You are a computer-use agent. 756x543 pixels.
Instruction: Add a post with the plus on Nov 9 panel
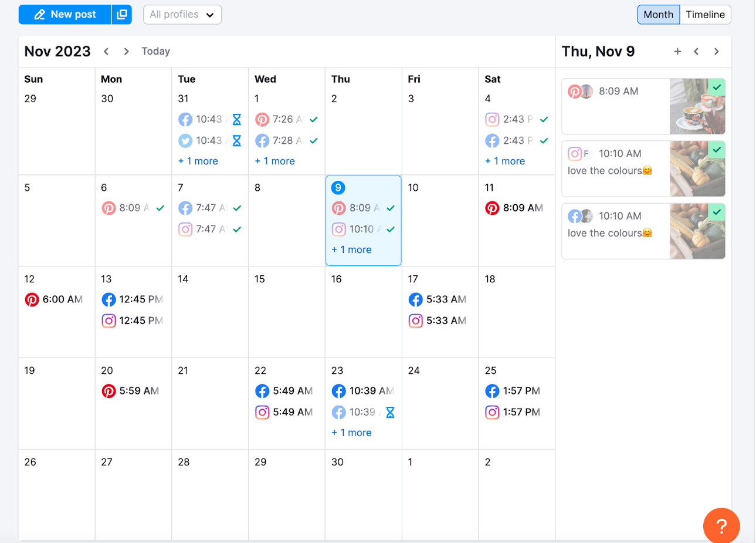click(x=677, y=51)
